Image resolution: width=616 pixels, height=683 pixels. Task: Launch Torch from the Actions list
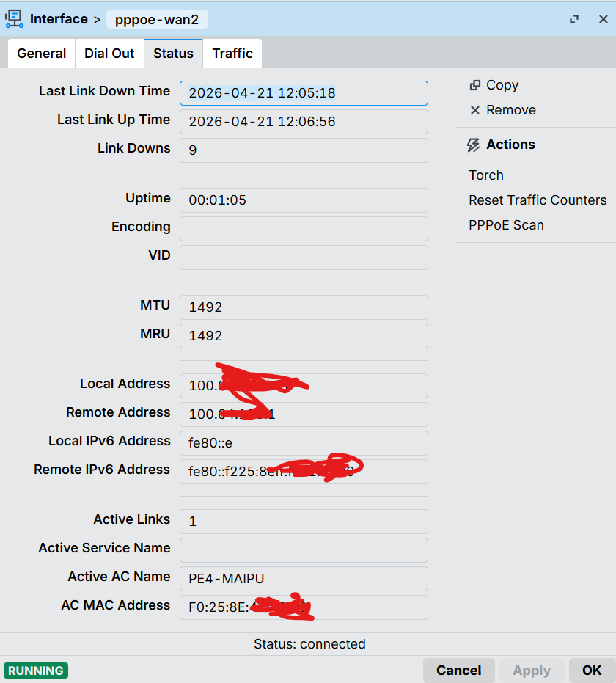pyautogui.click(x=486, y=175)
